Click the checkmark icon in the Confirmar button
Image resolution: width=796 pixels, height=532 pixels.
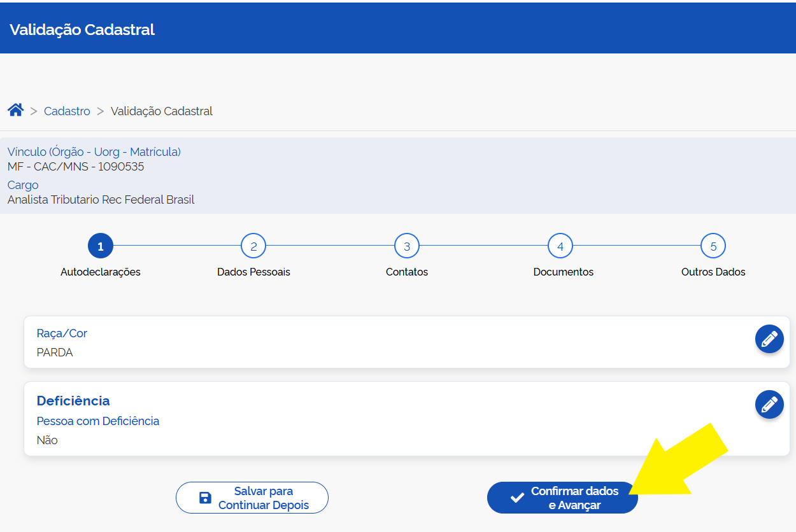pos(517,498)
